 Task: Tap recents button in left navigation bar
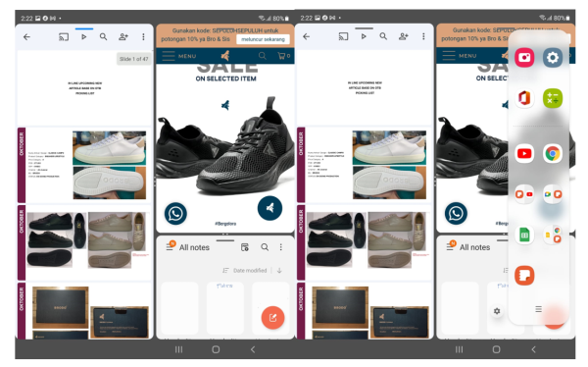point(179,349)
